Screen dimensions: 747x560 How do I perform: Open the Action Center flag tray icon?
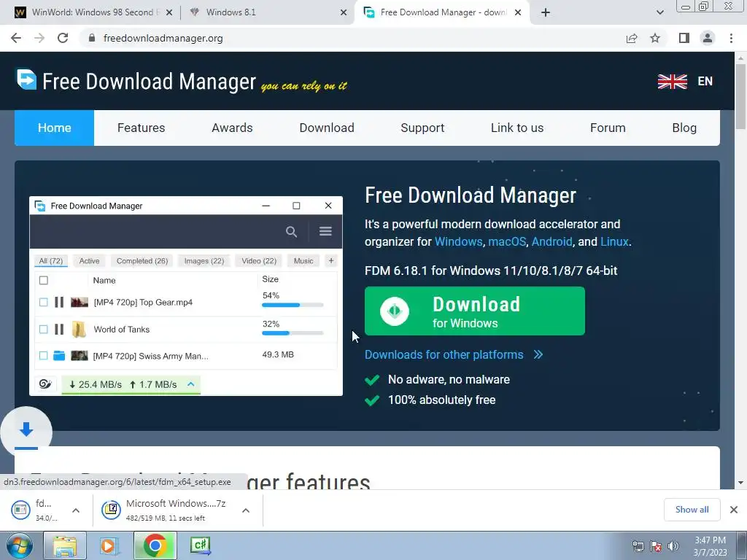click(x=656, y=546)
